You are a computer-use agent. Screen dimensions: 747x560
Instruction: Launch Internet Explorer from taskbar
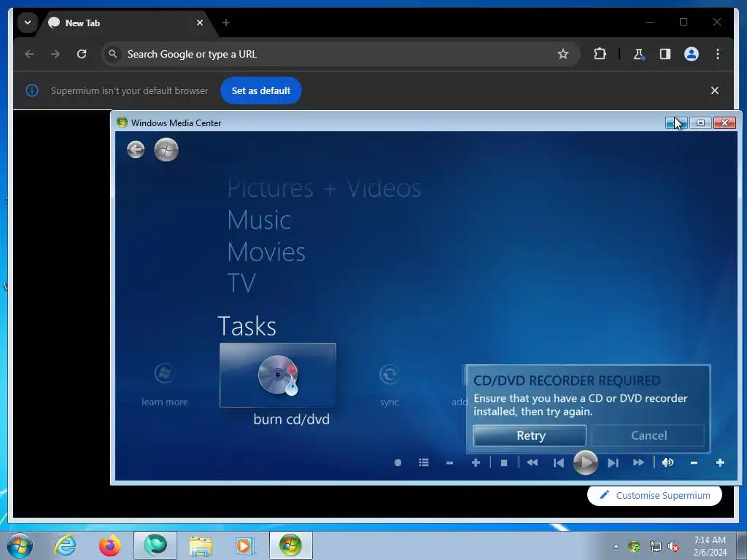(x=65, y=545)
